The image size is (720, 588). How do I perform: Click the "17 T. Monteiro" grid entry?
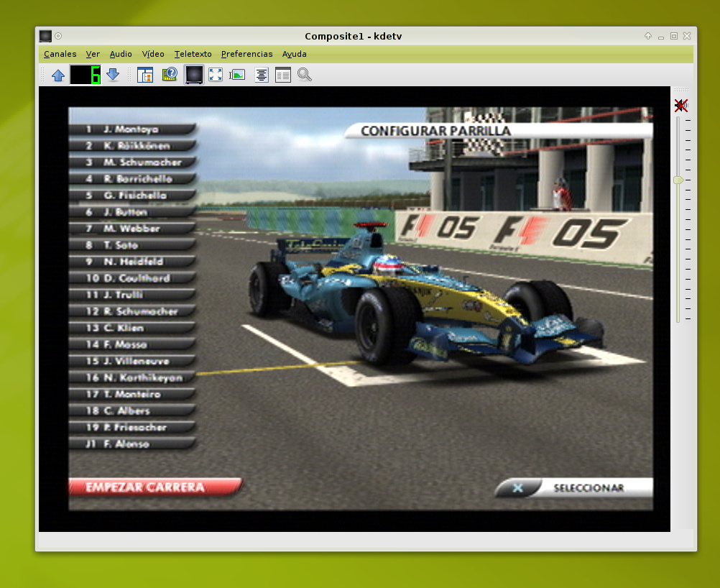point(132,394)
